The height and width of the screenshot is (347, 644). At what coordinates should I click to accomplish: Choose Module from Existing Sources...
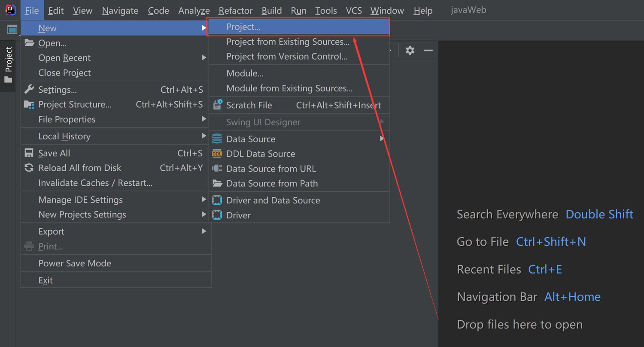289,88
